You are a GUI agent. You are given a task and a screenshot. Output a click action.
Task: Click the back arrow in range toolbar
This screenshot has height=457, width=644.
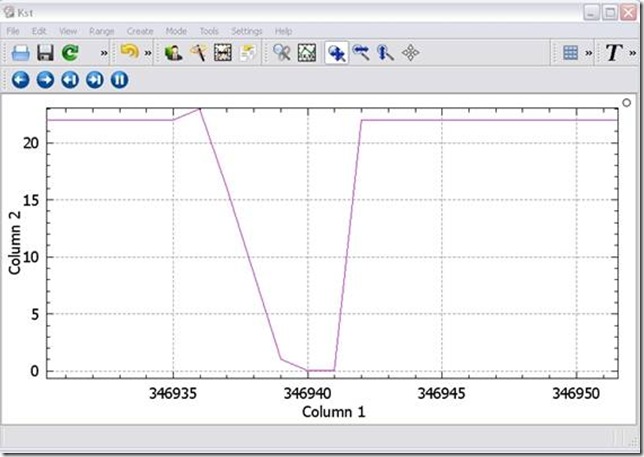(x=20, y=79)
